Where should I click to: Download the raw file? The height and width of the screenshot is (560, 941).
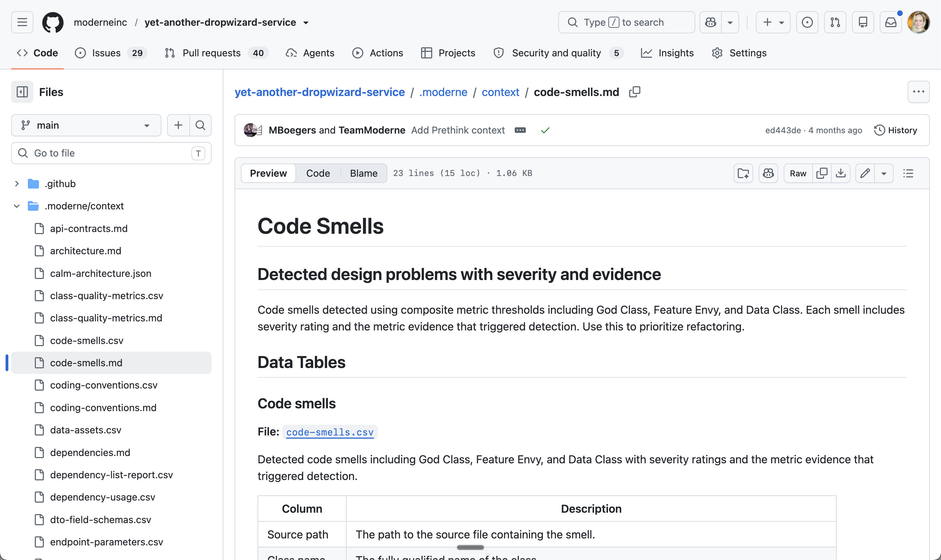coord(840,173)
